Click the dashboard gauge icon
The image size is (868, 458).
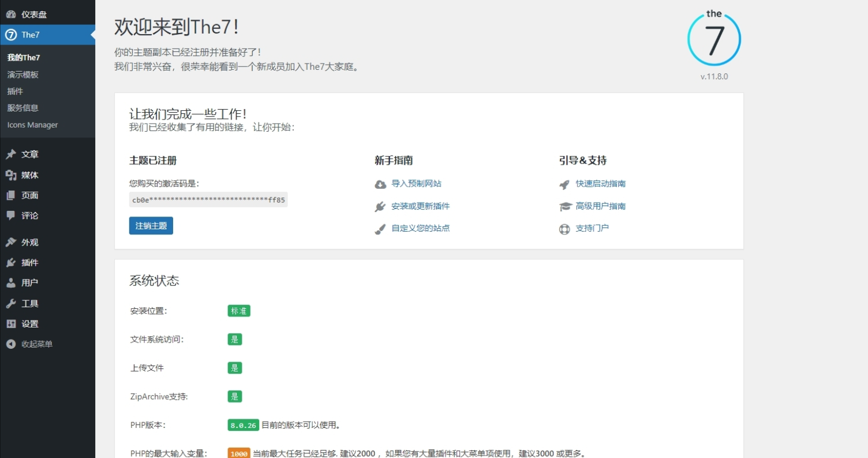click(11, 14)
